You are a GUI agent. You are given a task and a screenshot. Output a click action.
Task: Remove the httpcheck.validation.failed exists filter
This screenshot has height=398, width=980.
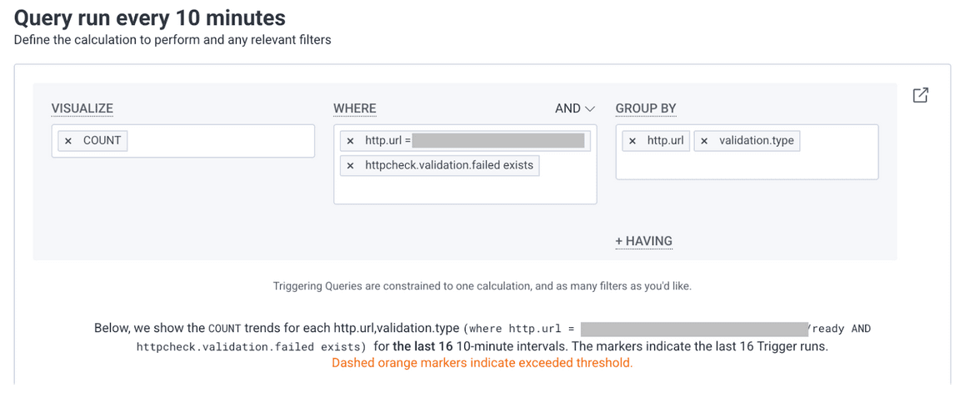point(350,166)
